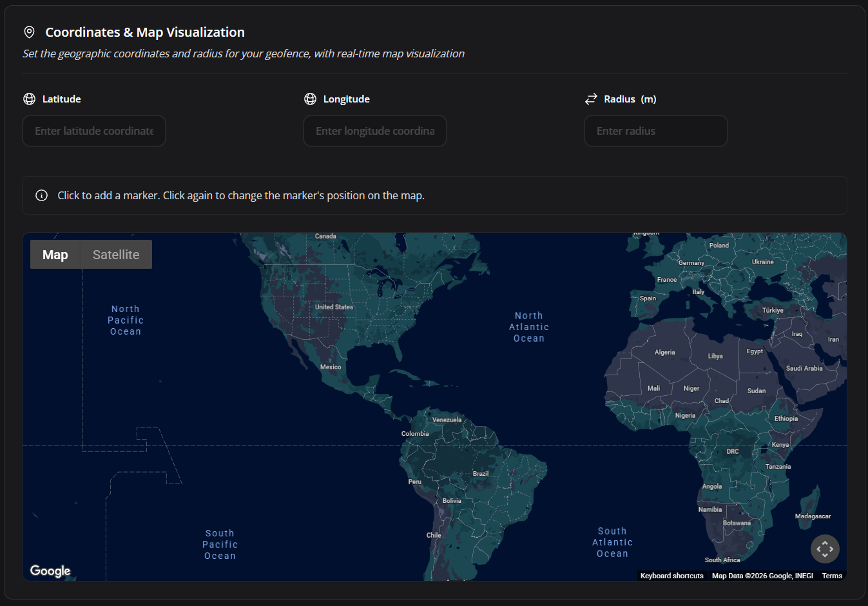Click the Kenya label on the map
The width and height of the screenshot is (868, 606).
coord(780,445)
